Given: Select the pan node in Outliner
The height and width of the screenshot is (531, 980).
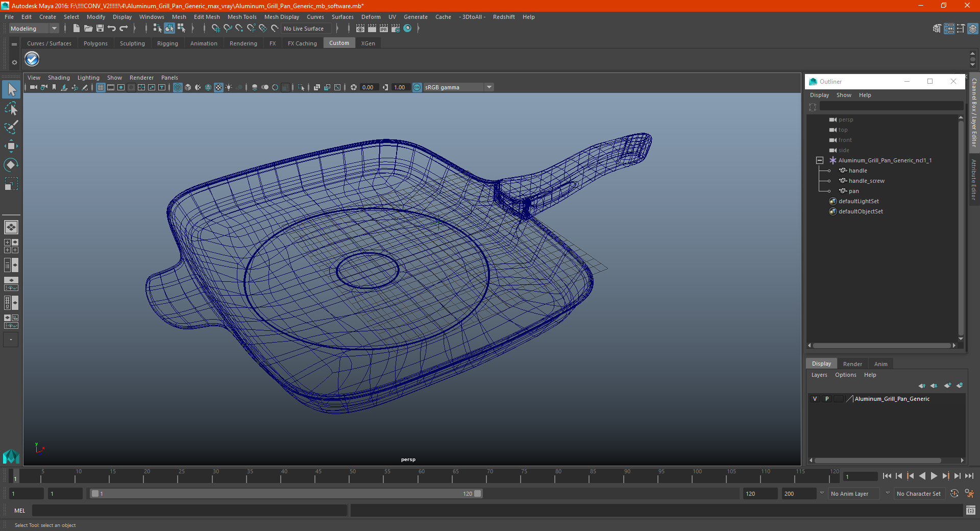Looking at the screenshot, I should click(x=853, y=191).
